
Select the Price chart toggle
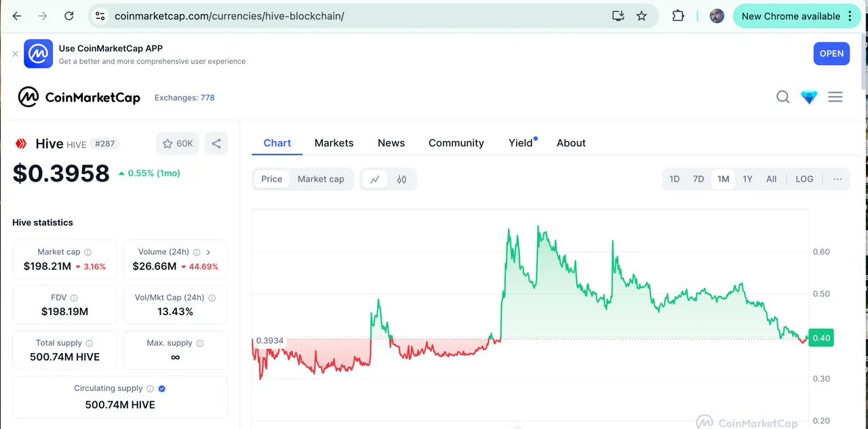click(x=271, y=179)
